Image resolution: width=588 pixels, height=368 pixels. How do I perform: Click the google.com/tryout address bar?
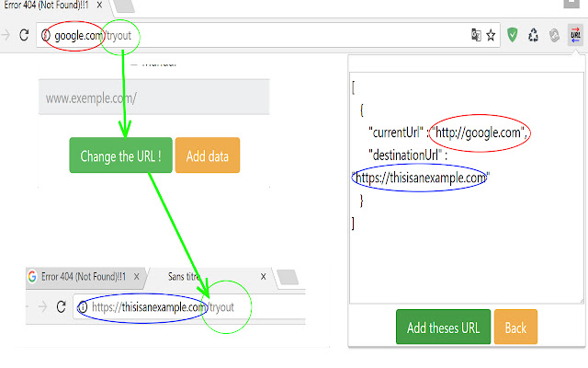[268, 35]
